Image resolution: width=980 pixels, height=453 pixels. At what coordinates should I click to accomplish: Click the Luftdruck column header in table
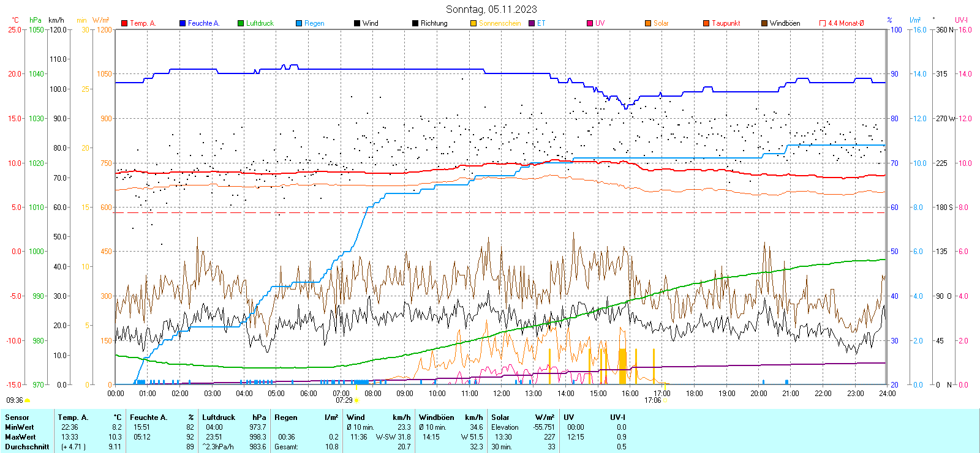[219, 417]
